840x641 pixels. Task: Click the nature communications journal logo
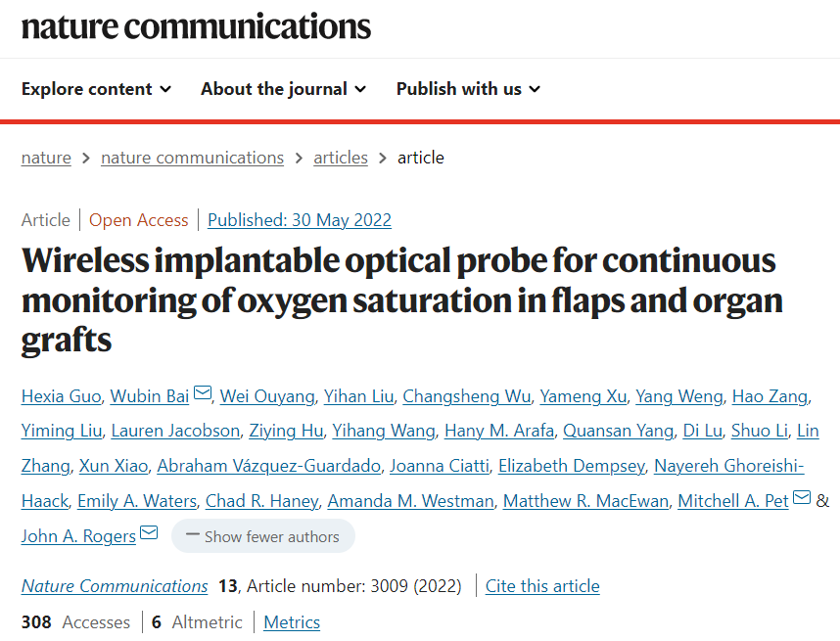tap(196, 26)
